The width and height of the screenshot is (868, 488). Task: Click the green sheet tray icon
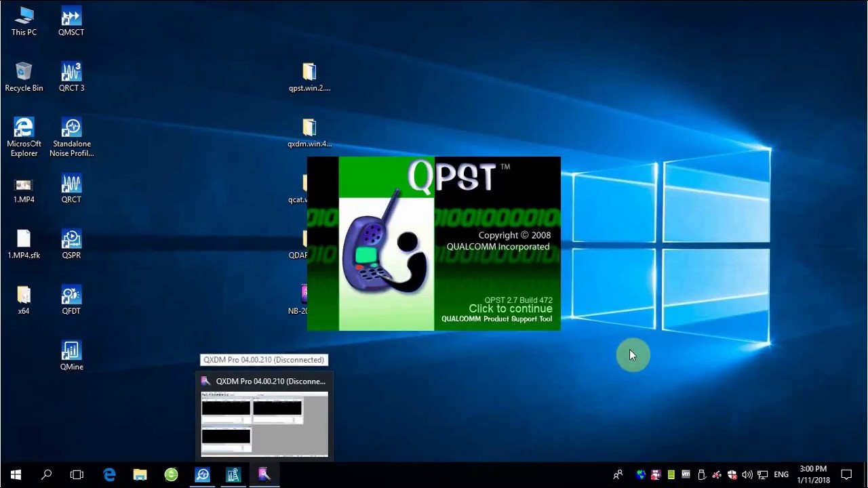[671, 474]
